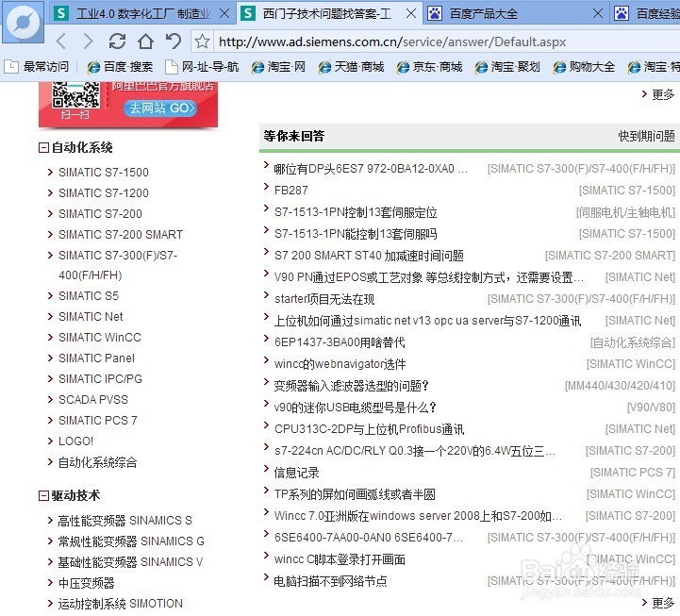The height and width of the screenshot is (616, 680).
Task: Open 天猫·商城 bookmark
Action: 351,67
